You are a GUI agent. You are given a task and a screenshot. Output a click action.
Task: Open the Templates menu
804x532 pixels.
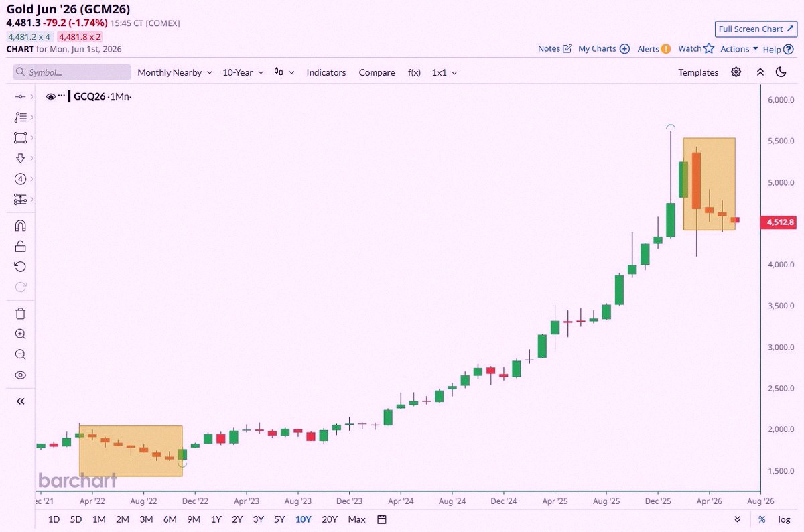[x=698, y=72]
